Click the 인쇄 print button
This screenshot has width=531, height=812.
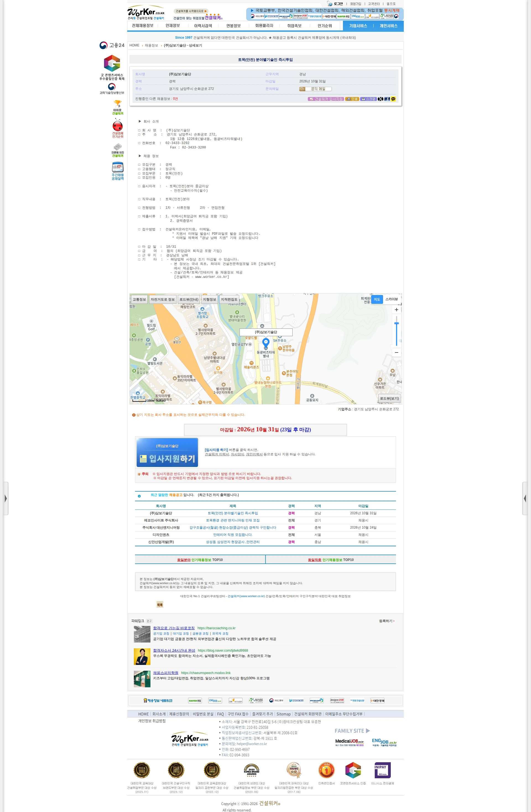(352, 99)
